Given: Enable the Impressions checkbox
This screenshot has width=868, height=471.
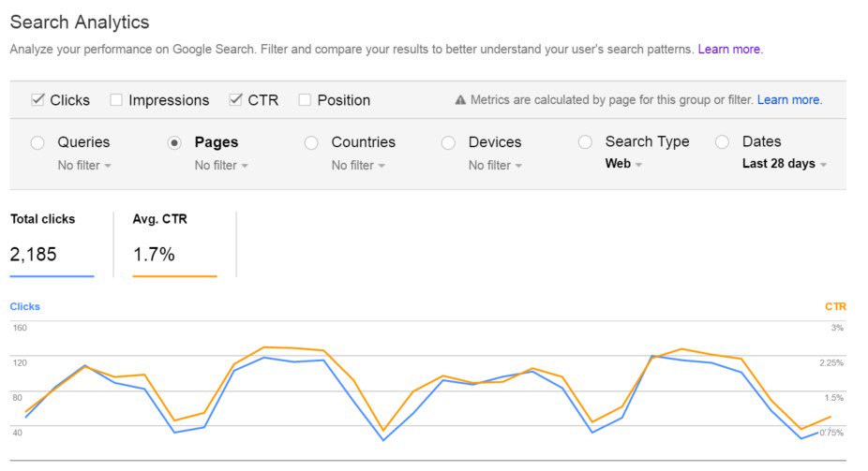Looking at the screenshot, I should [116, 99].
